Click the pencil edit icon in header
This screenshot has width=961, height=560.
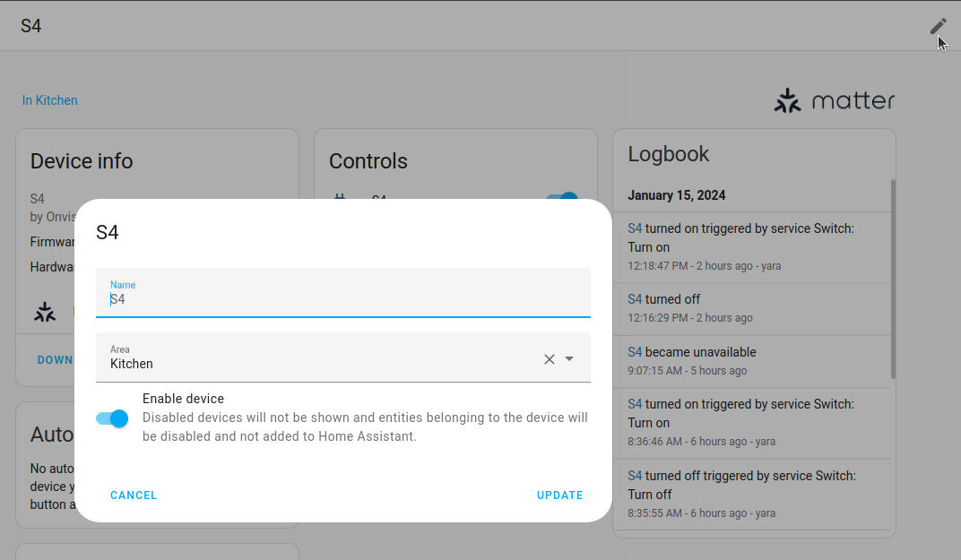coord(938,26)
